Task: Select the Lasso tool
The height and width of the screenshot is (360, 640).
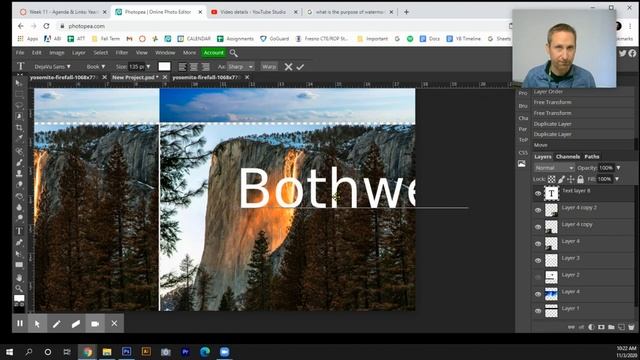Action: click(19, 105)
